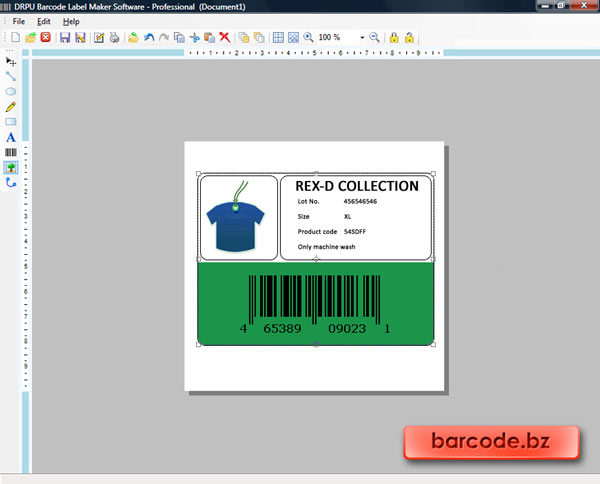Screen dimensions: 600x484
Task: Delete selected object with red X
Action: pos(225,37)
